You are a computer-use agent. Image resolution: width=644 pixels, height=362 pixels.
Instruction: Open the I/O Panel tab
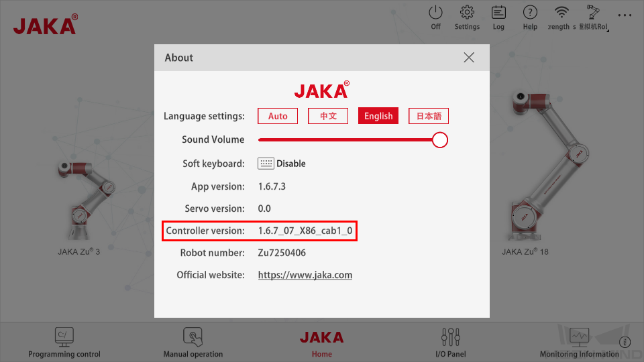pyautogui.click(x=451, y=343)
